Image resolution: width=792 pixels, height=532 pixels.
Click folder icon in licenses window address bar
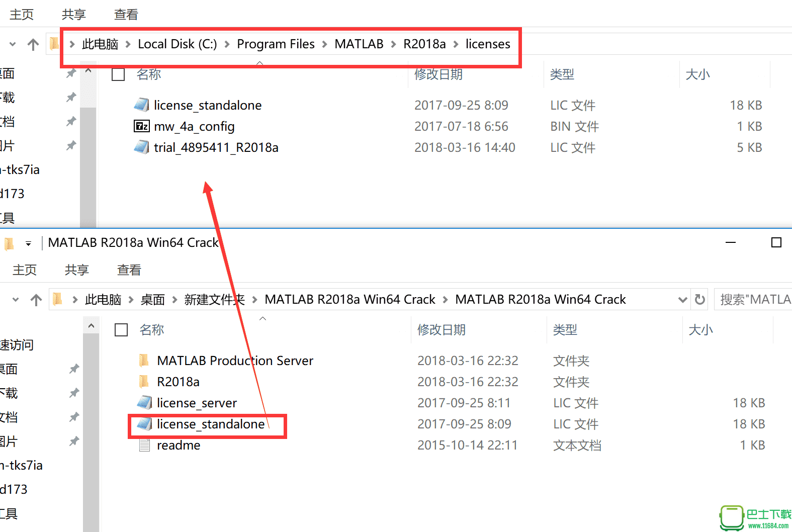pos(54,44)
